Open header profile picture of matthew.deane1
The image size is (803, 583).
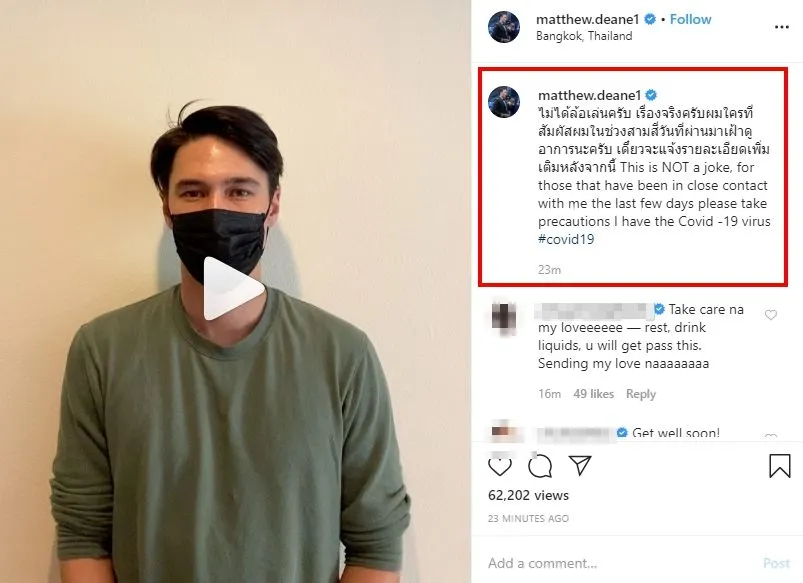pos(504,27)
